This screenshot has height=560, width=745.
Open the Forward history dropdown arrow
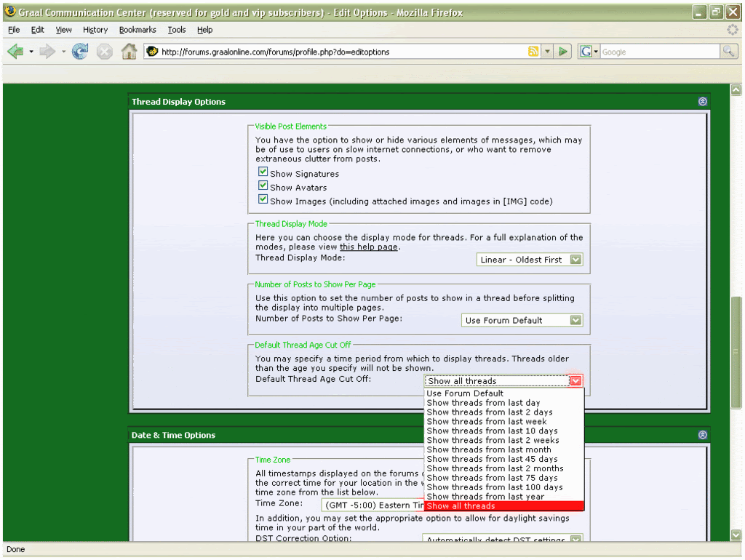pyautogui.click(x=63, y=52)
